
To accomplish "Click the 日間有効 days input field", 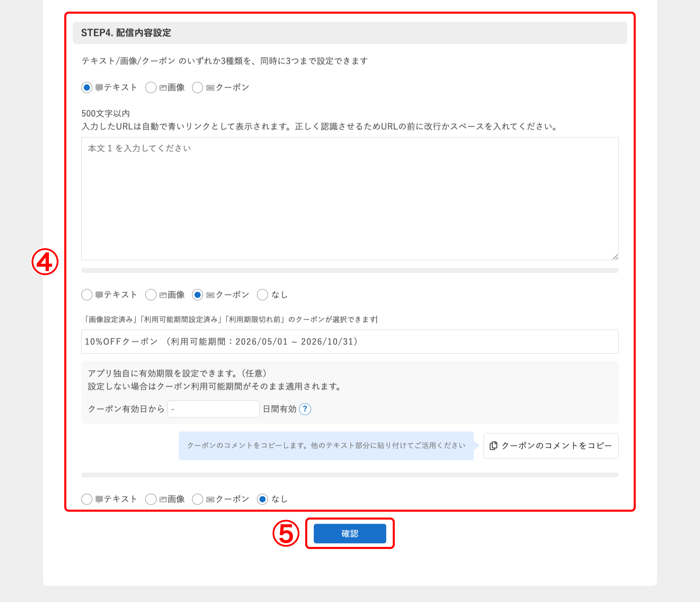I will coord(214,409).
